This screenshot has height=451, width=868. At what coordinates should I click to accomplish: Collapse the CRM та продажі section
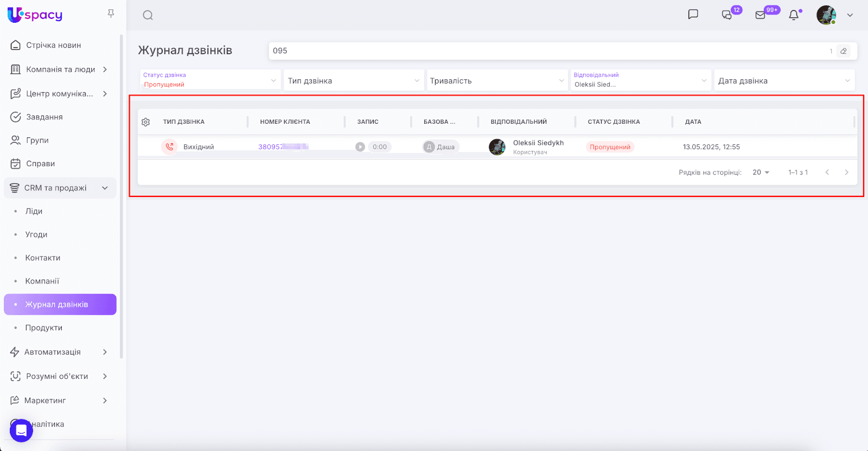[105, 188]
